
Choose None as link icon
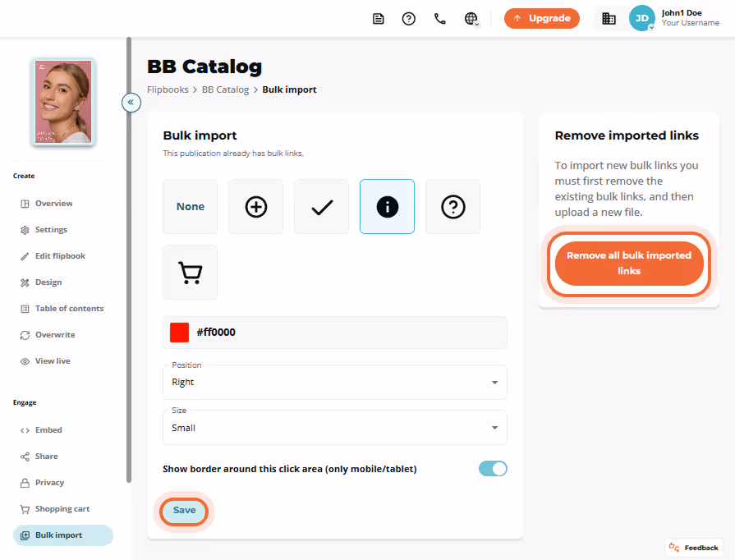point(191,207)
